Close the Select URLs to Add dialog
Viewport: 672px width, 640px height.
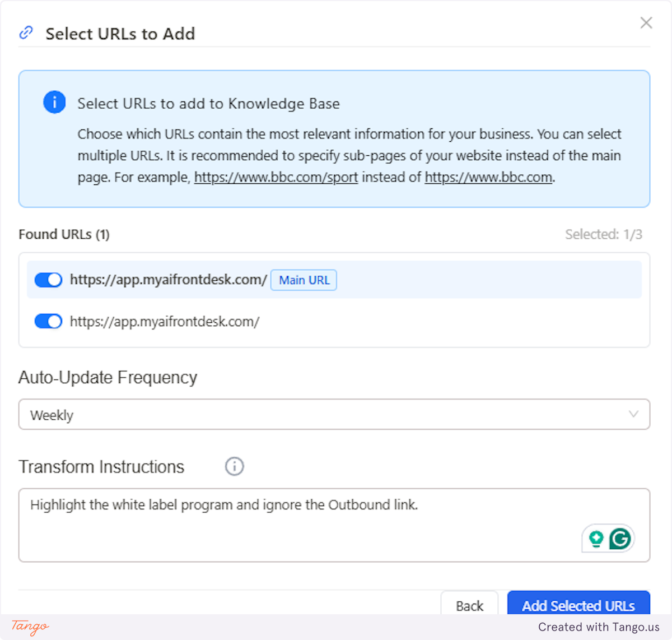coord(646,22)
